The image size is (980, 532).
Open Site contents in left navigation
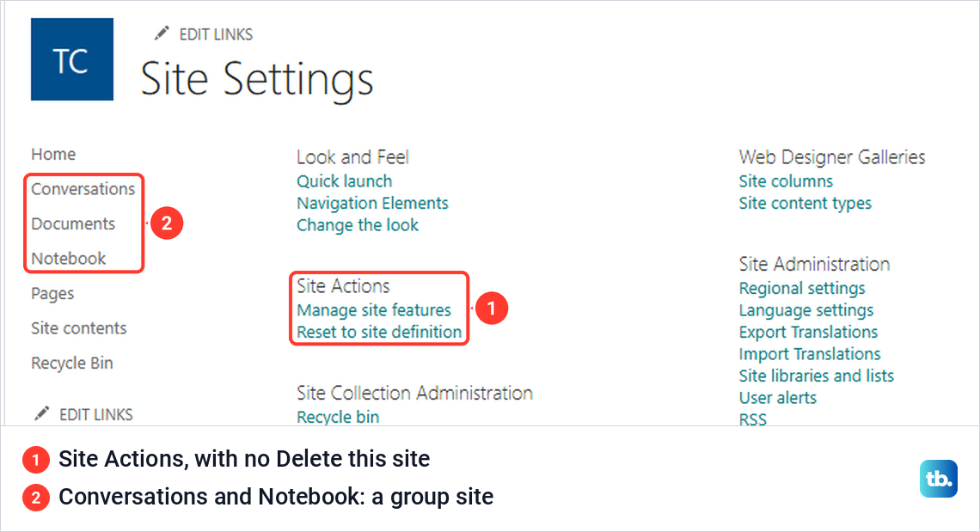pyautogui.click(x=79, y=328)
